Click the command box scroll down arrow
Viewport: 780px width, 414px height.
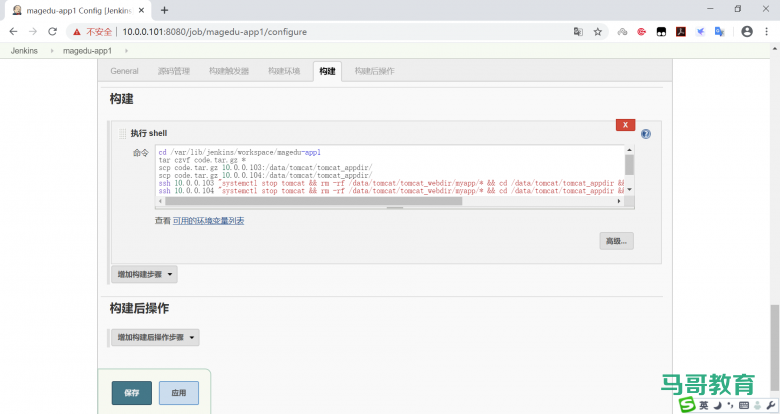[629, 190]
